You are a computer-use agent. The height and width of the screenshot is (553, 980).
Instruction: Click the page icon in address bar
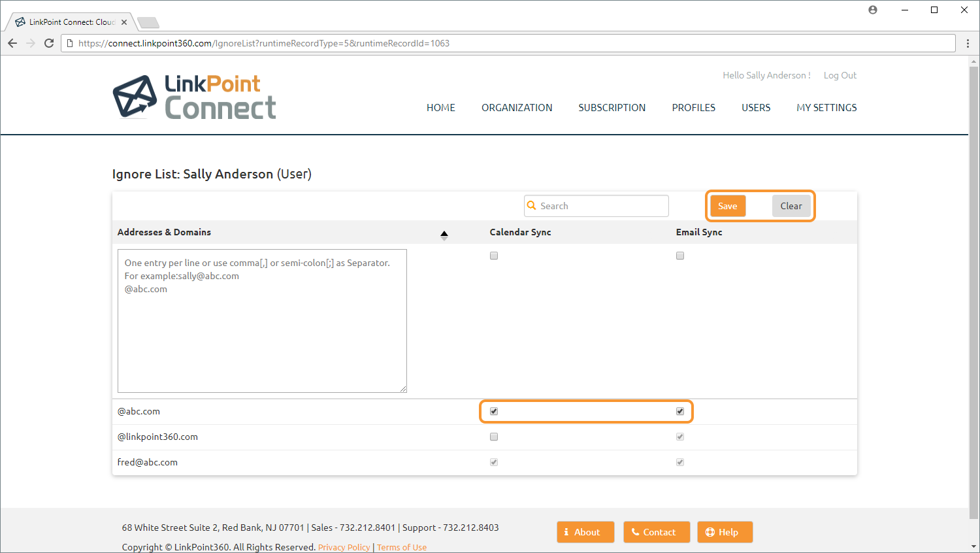pyautogui.click(x=70, y=43)
